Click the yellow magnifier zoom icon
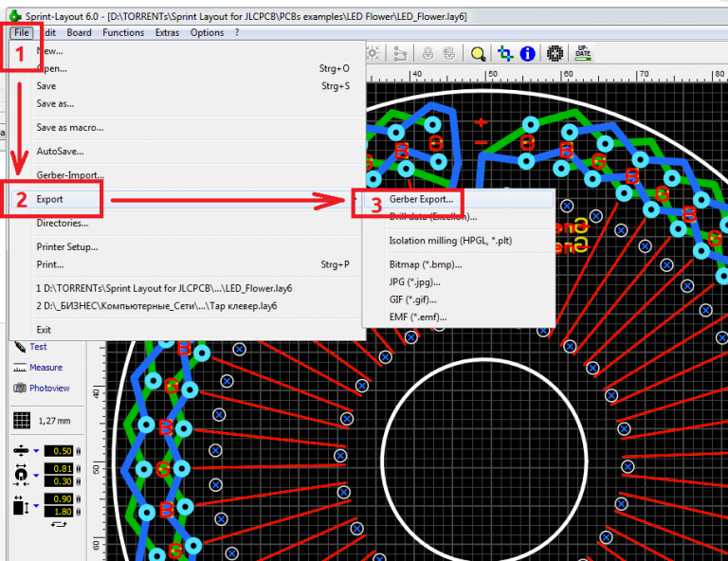 pyautogui.click(x=478, y=54)
